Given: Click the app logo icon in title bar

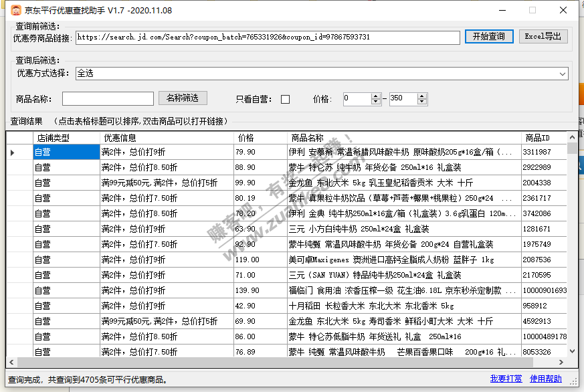Looking at the screenshot, I should 16,10.
